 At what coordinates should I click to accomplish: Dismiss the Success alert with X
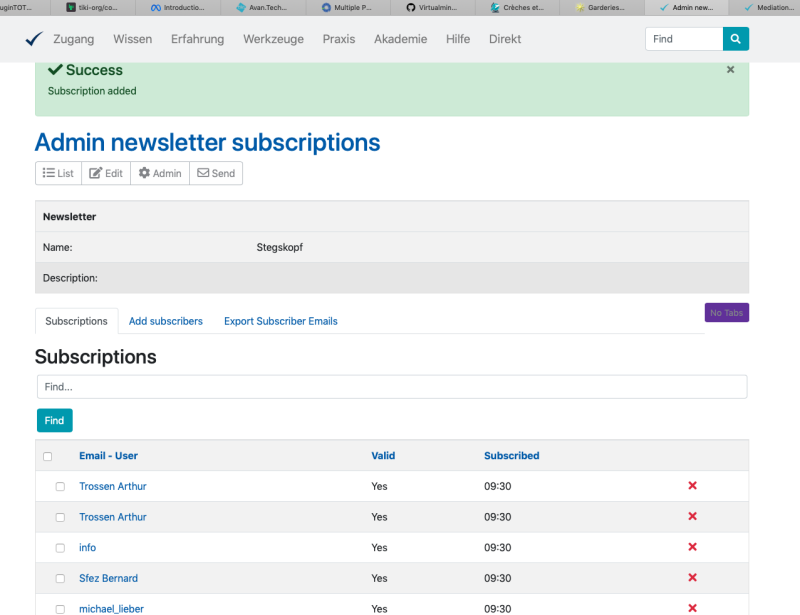pos(730,70)
